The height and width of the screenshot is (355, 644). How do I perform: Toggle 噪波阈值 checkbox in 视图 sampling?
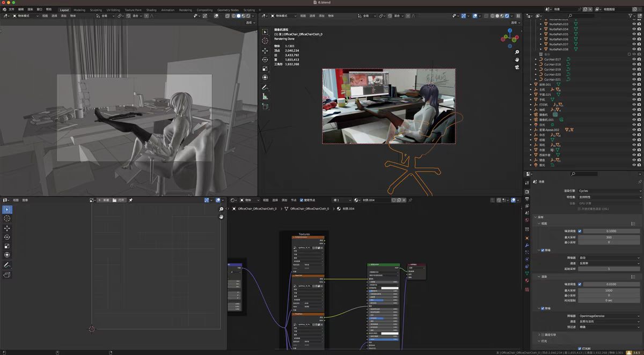pyautogui.click(x=580, y=231)
